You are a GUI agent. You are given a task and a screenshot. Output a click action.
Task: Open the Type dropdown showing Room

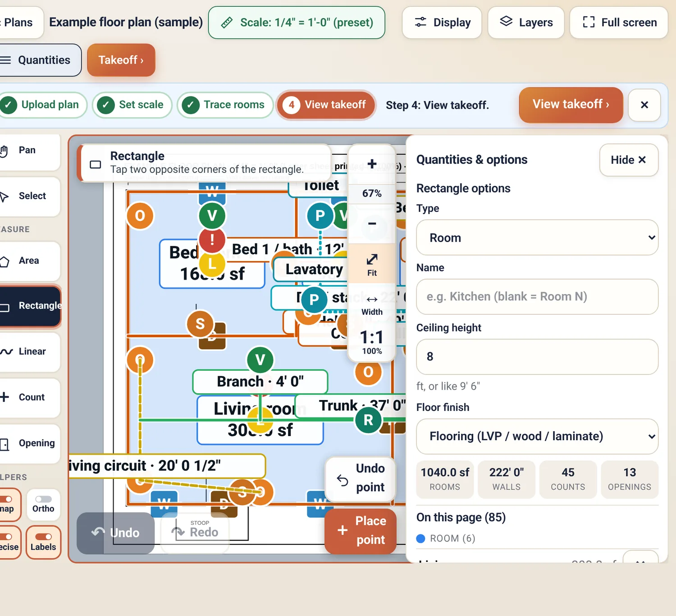[537, 238]
